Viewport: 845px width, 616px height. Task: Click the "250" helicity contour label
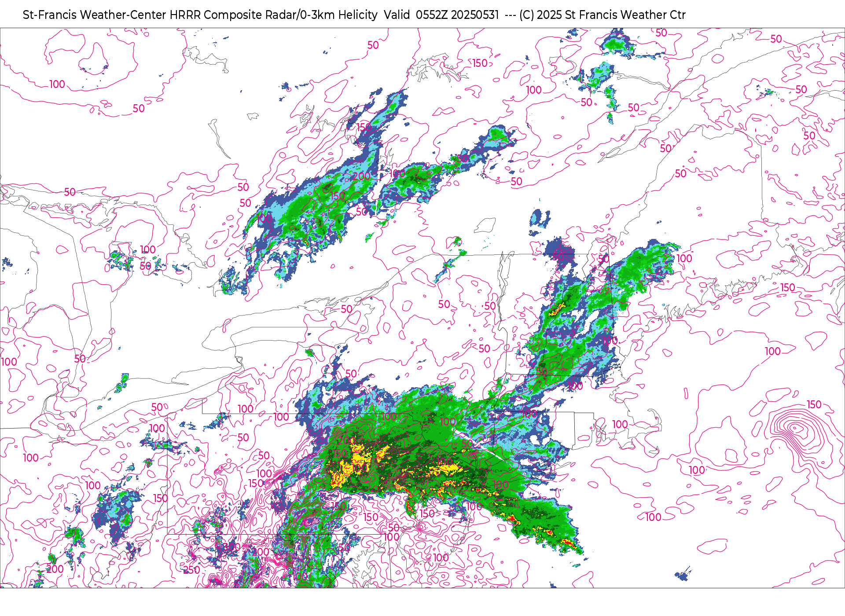point(191,570)
